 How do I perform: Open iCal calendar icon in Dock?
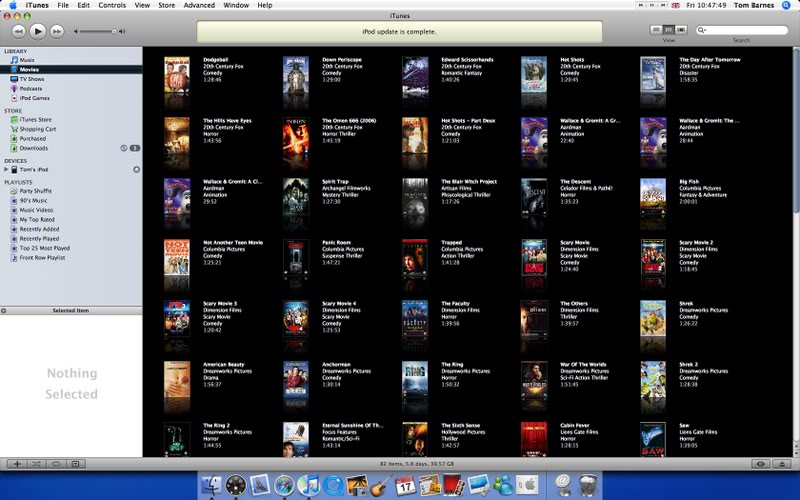coord(406,485)
